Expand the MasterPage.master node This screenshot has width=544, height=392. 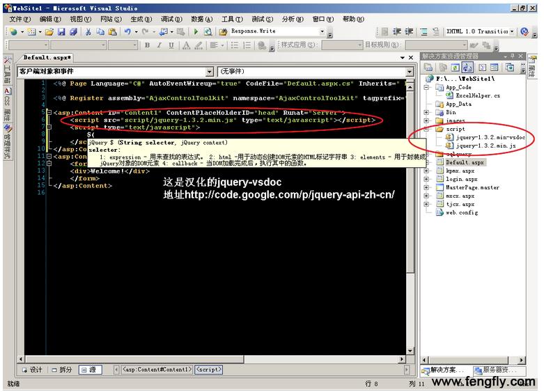(x=426, y=187)
